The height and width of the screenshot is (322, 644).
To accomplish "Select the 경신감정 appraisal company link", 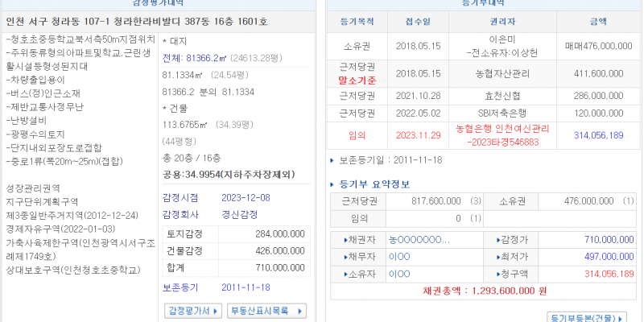I will click(x=239, y=215).
